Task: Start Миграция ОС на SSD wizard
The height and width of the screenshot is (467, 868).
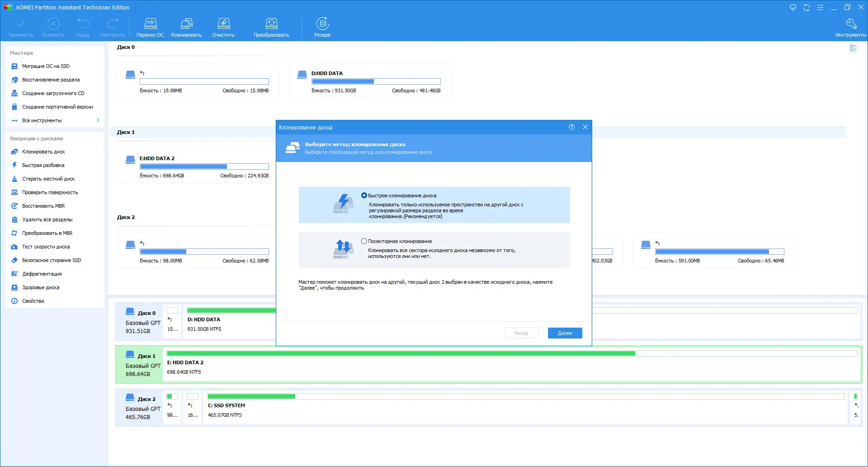Action: pos(46,66)
